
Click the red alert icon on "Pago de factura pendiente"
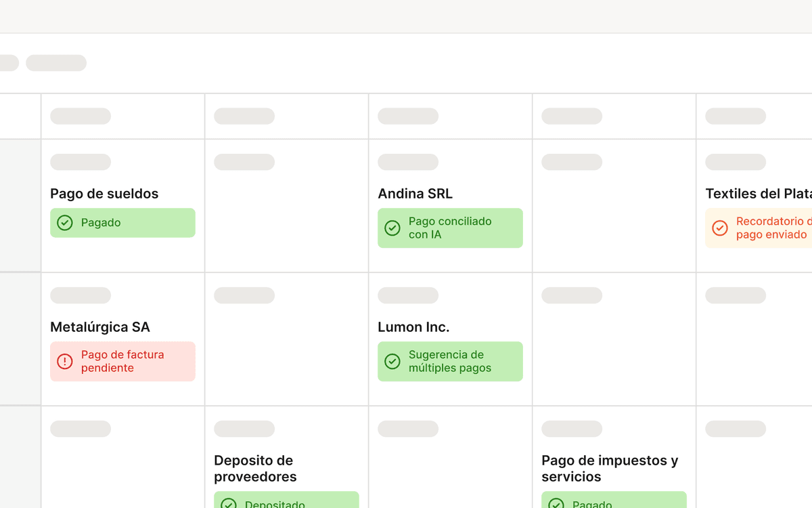click(x=64, y=361)
